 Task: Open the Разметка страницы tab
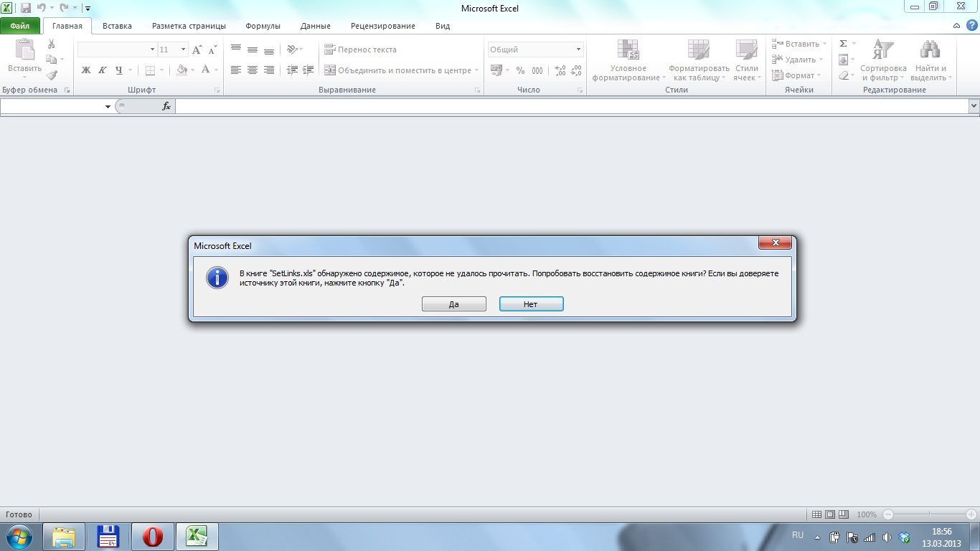189,26
